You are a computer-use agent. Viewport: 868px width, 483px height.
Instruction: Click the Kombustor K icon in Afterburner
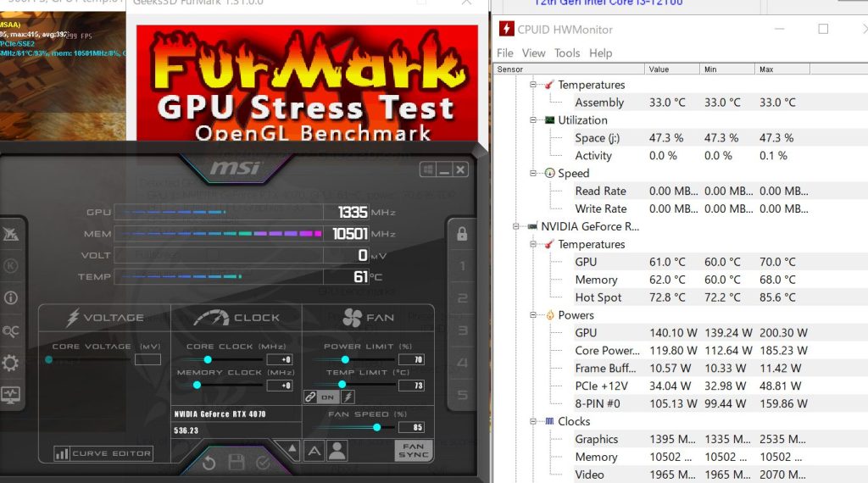10,266
